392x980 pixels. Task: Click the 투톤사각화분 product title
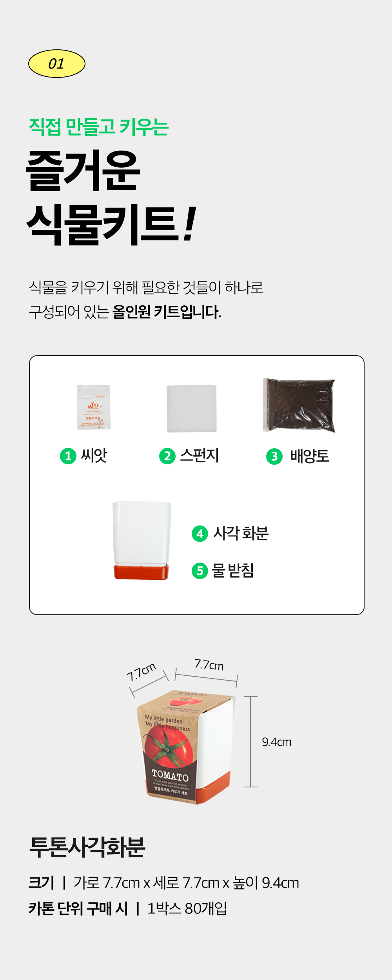coord(87,847)
